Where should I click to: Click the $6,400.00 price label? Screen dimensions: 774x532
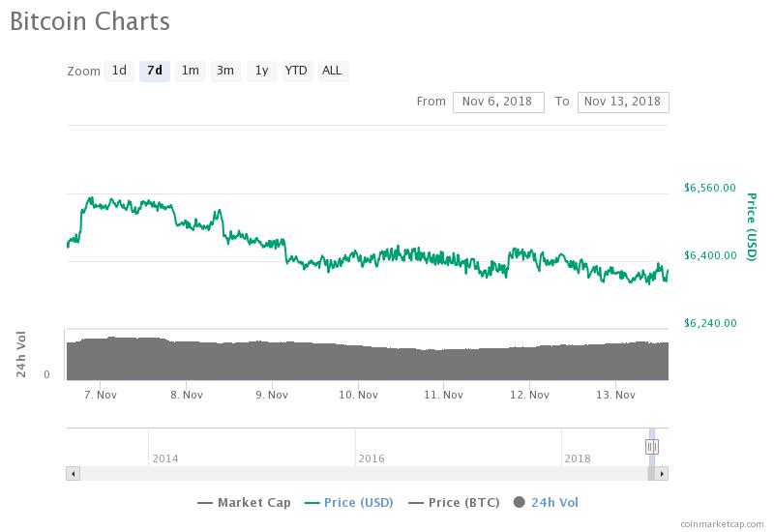710,255
